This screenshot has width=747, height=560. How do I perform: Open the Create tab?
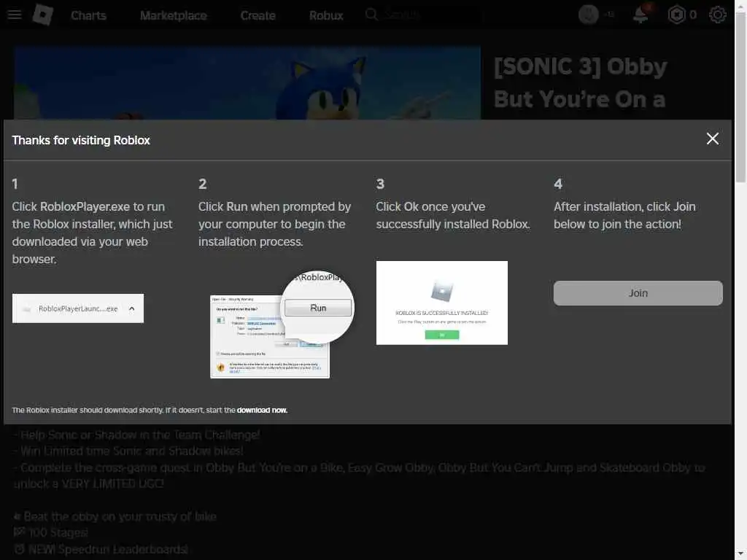click(258, 16)
